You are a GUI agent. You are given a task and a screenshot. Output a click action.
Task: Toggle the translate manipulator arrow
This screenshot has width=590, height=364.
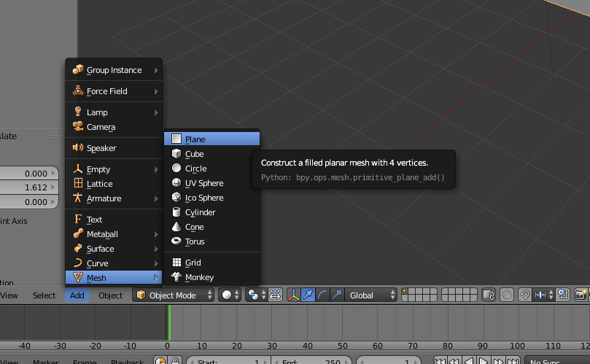click(308, 295)
